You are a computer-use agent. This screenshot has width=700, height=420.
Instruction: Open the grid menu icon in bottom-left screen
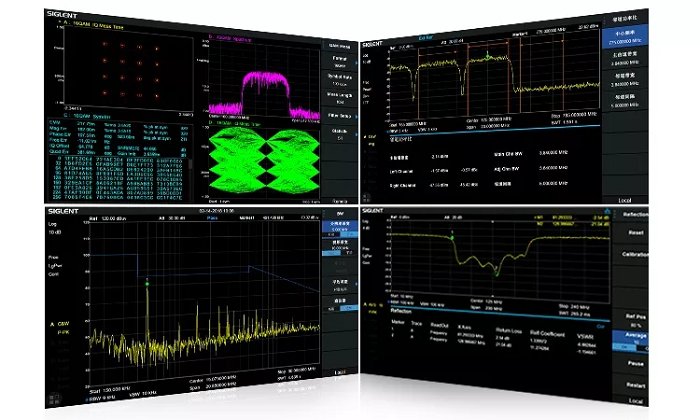click(54, 397)
